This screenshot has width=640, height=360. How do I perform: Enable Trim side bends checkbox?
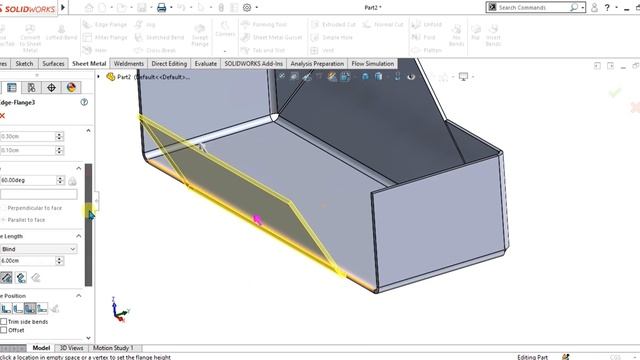coord(4,322)
